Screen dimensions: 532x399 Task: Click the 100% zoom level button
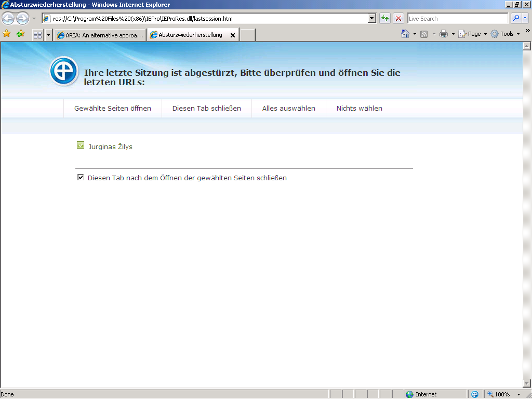(x=499, y=394)
